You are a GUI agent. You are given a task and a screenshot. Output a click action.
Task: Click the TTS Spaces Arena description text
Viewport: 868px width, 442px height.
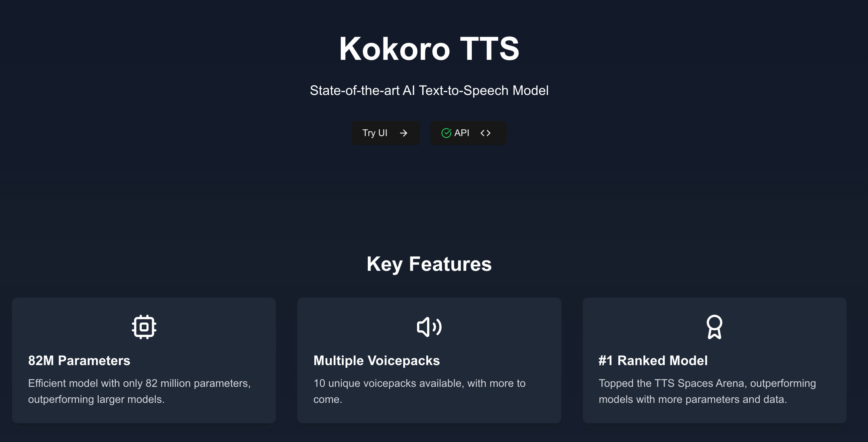707,391
